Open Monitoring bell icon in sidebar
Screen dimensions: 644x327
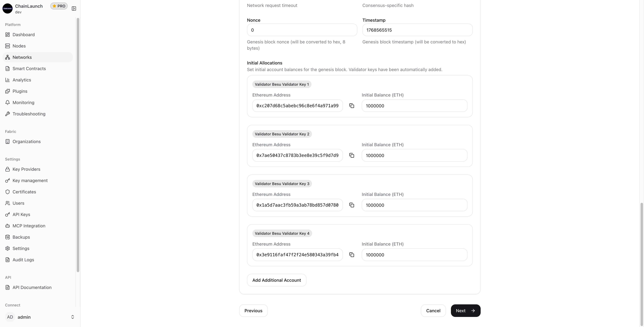point(8,103)
